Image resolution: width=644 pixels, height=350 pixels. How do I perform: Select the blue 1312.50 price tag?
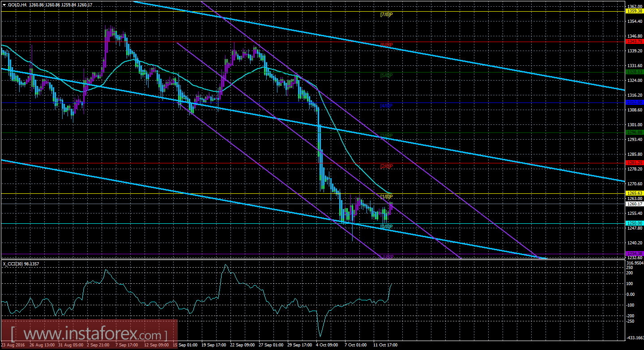pyautogui.click(x=634, y=102)
